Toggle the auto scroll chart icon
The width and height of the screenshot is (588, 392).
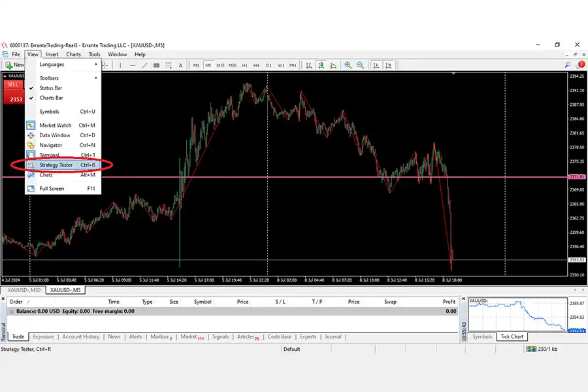pos(376,65)
